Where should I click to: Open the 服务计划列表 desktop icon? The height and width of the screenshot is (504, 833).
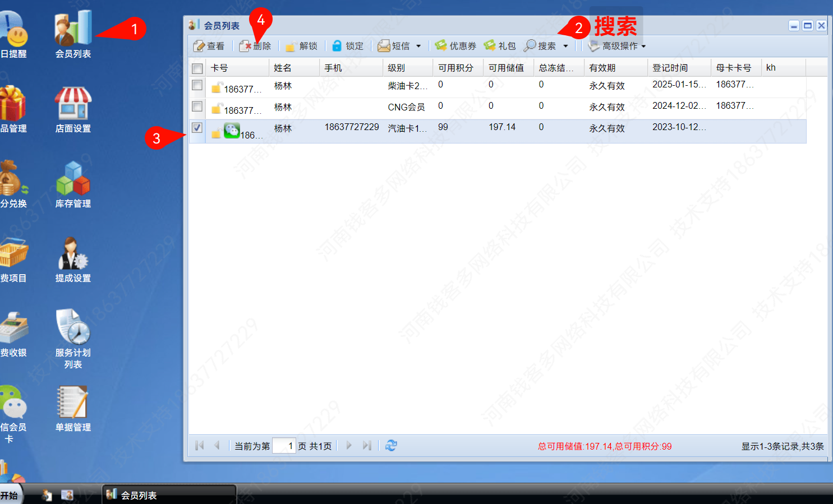pos(73,338)
